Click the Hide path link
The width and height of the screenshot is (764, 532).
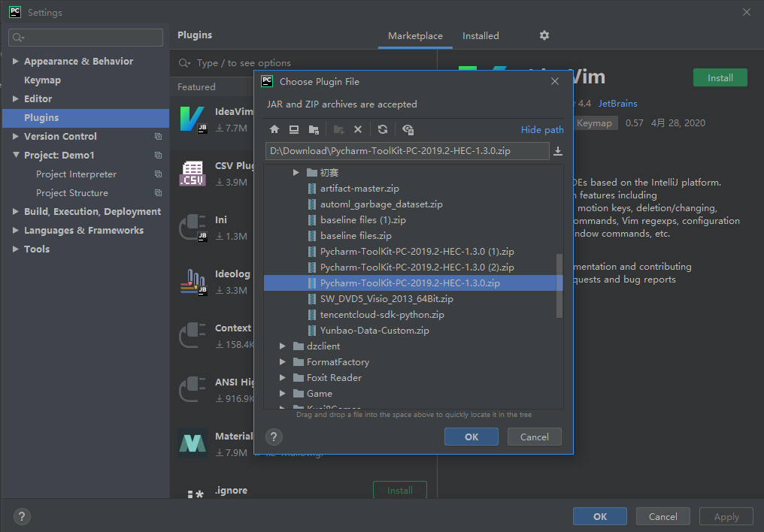542,130
